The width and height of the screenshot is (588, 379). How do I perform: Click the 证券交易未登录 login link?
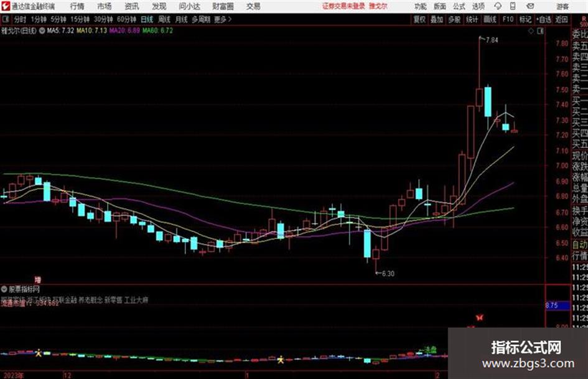click(343, 6)
